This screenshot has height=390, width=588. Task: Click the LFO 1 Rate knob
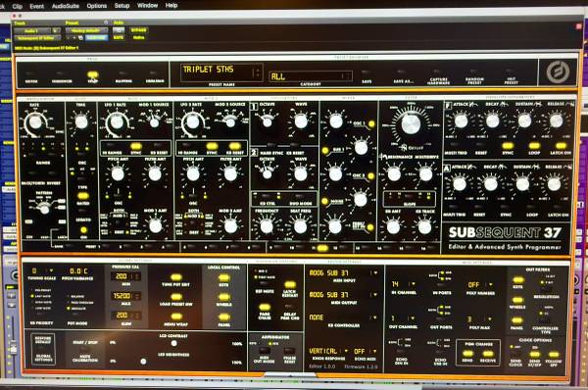pos(117,122)
